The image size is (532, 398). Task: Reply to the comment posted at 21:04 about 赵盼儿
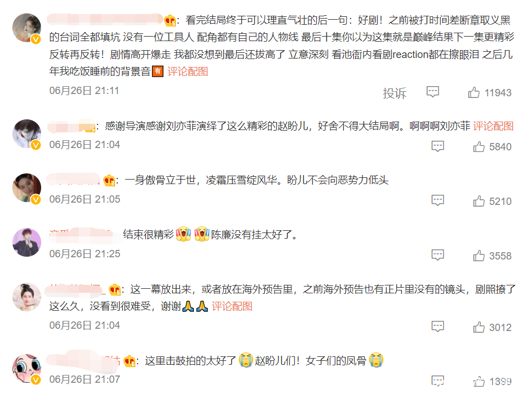[438, 146]
